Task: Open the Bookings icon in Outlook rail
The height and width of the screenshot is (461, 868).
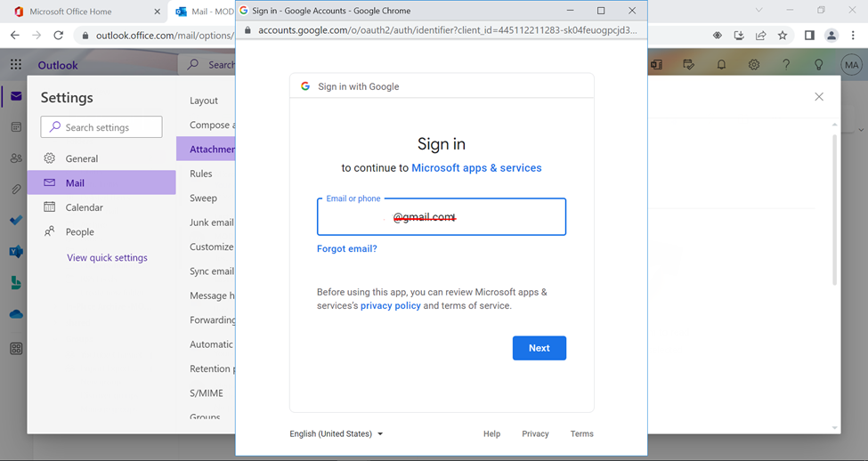Action: click(x=16, y=283)
